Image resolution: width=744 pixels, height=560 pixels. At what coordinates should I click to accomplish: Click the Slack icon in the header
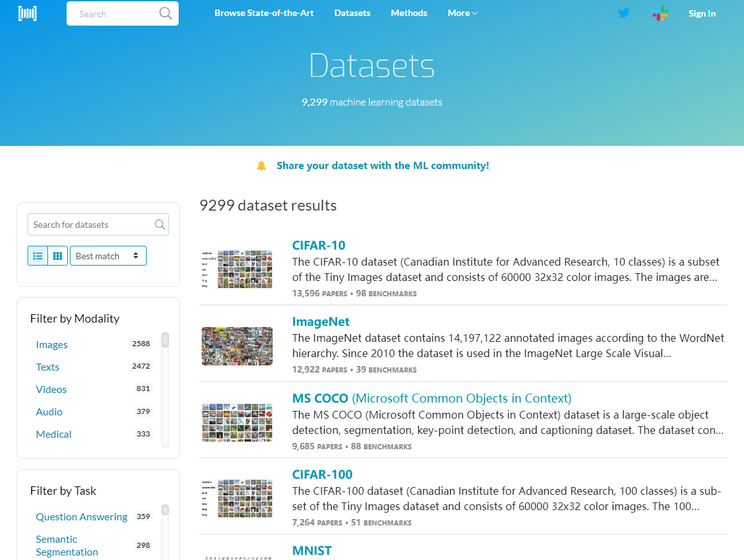click(660, 13)
